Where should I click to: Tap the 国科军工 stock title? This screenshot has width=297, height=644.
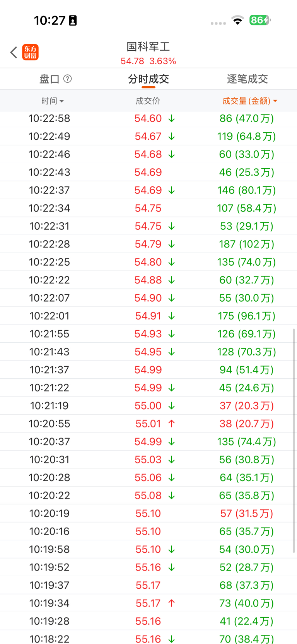point(148,47)
